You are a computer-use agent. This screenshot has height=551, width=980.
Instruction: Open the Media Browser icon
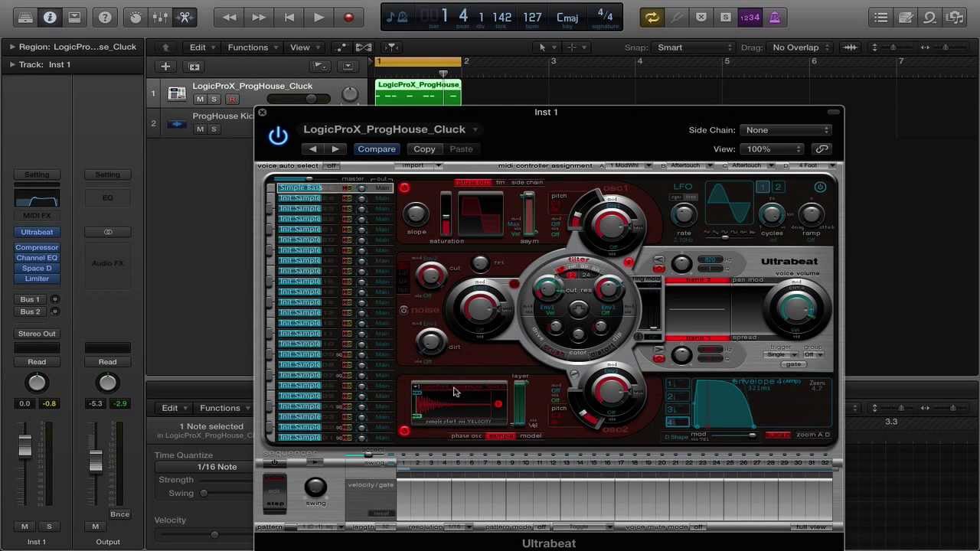(x=955, y=17)
